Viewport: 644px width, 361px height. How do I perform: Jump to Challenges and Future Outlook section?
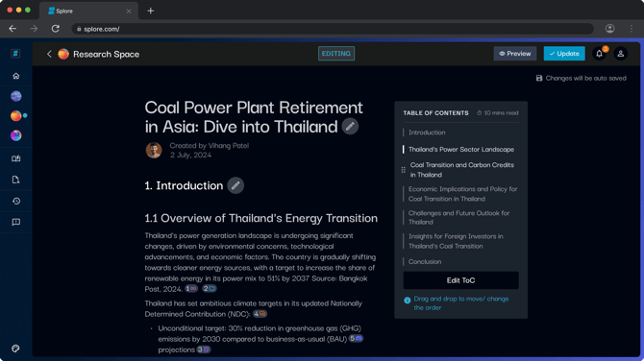click(458, 217)
